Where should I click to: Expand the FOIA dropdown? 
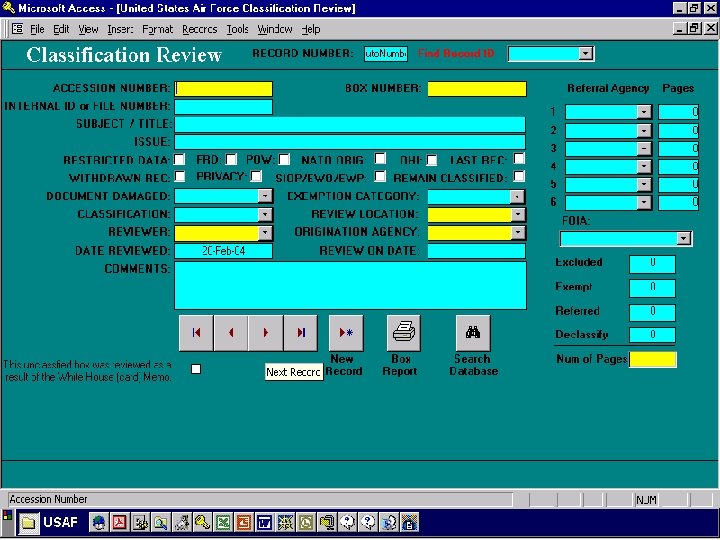684,238
